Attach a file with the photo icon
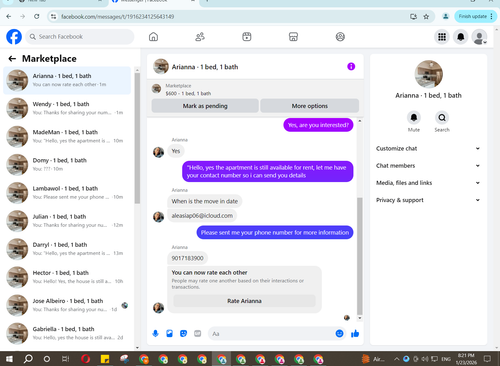500x366 pixels. point(169,333)
